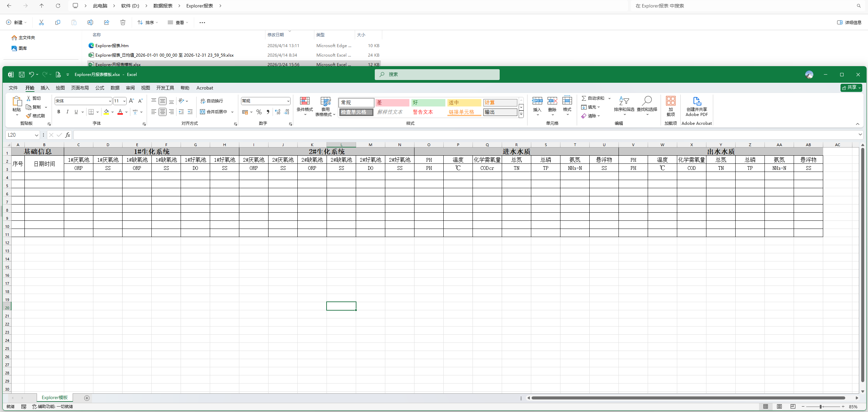Toggle underline on selected cell

(x=76, y=112)
